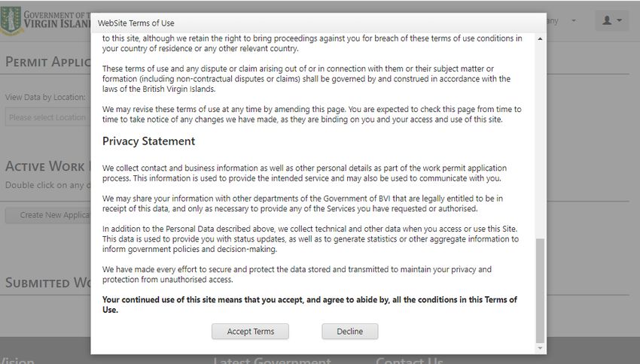The height and width of the screenshot is (364, 640).
Task: Click the Submitted Work section heading
Action: point(47,283)
